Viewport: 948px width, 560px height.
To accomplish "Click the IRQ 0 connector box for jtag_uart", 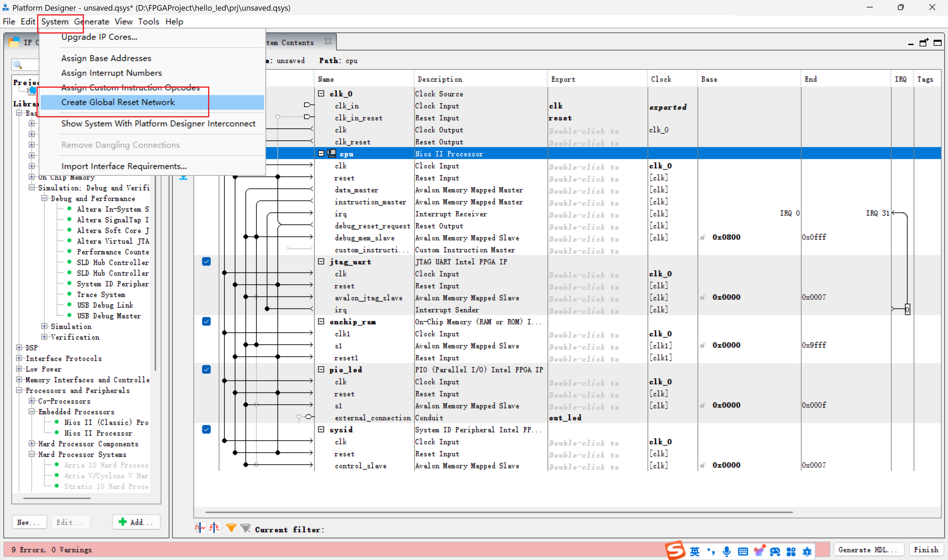I will coord(907,309).
